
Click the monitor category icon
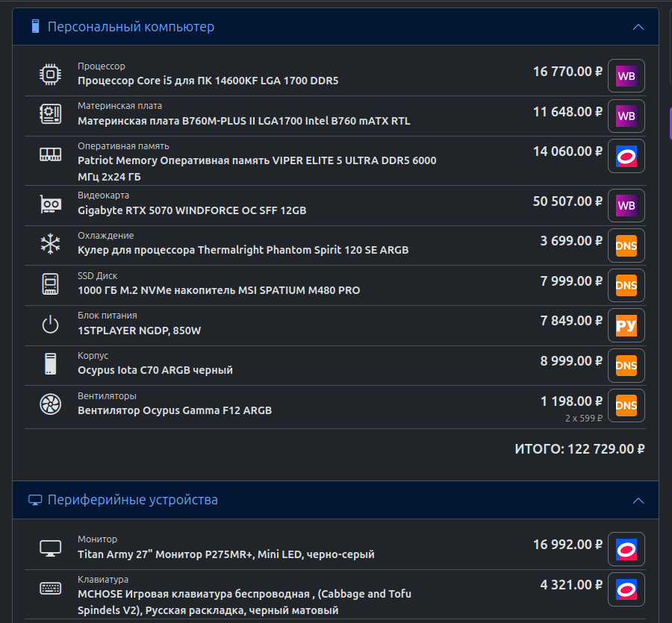coord(51,548)
